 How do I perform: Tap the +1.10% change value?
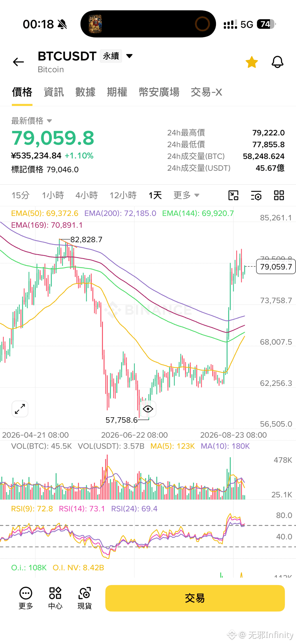click(79, 156)
